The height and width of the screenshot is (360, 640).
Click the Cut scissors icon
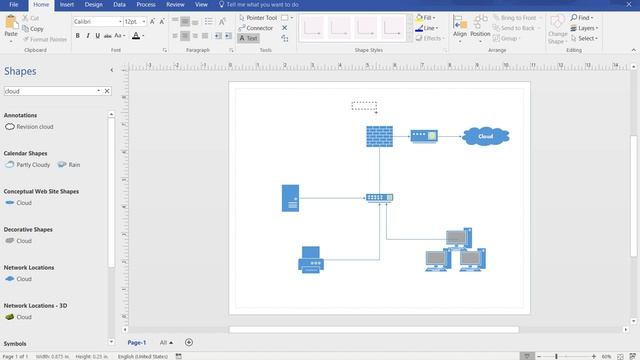(x=25, y=18)
